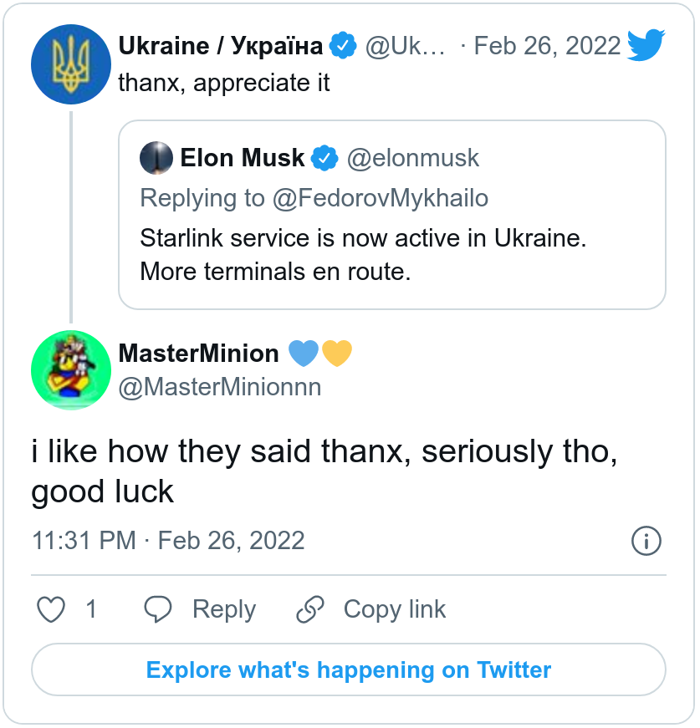This screenshot has width=700, height=728.
Task: Click the copy link chain icon
Action: [310, 609]
